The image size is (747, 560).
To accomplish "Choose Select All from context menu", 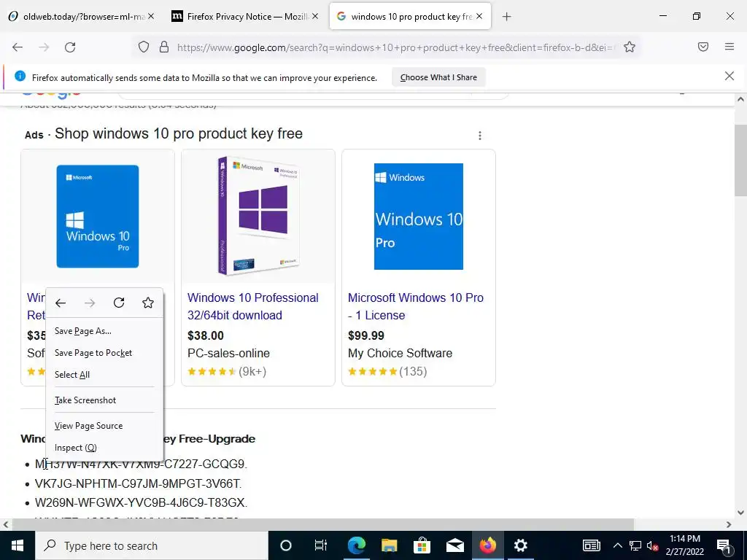I will click(104, 375).
